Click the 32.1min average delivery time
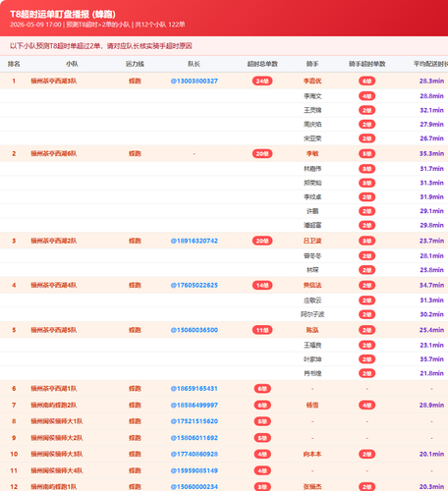Screen dimensions: 448x491 431,110
